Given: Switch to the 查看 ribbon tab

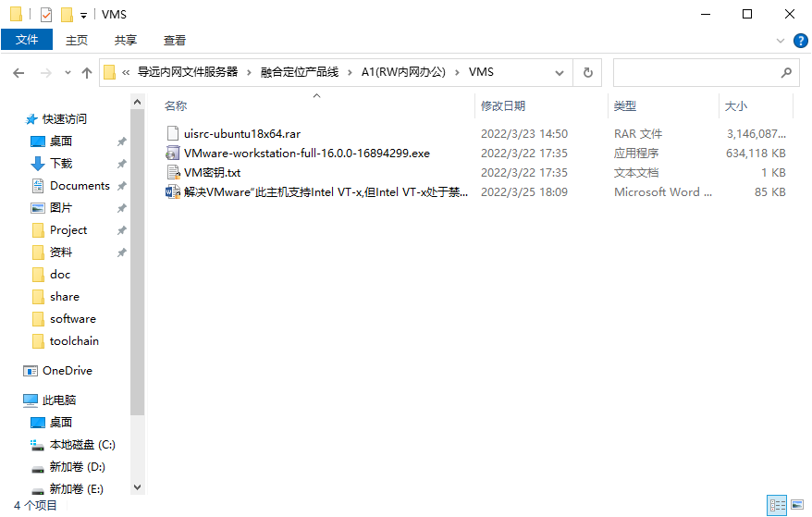Looking at the screenshot, I should click(x=175, y=41).
